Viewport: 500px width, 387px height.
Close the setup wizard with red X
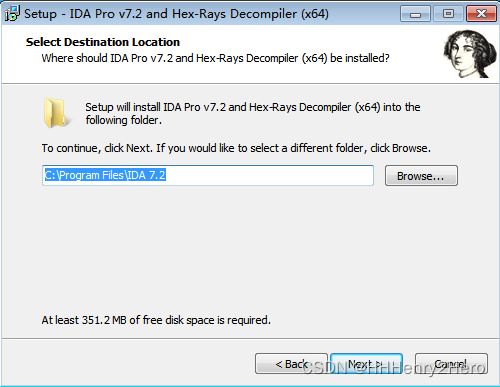(481, 14)
